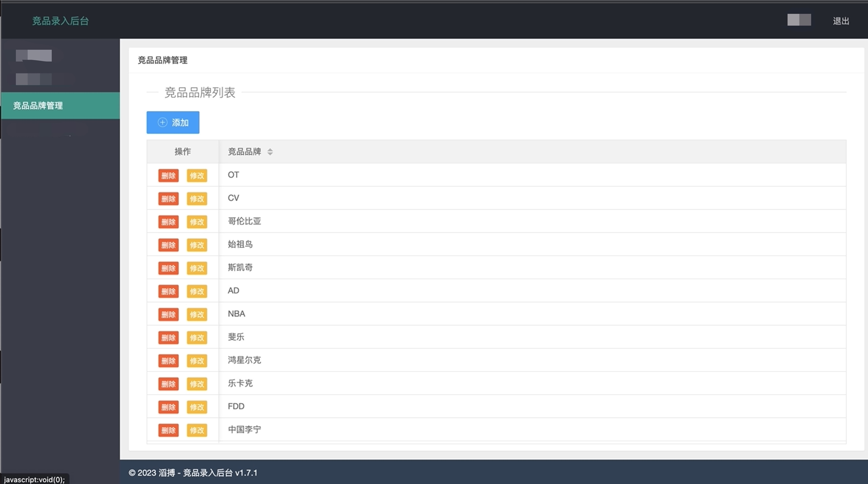868x484 pixels.
Task: Select the OT brand name cell
Action: coord(532,175)
